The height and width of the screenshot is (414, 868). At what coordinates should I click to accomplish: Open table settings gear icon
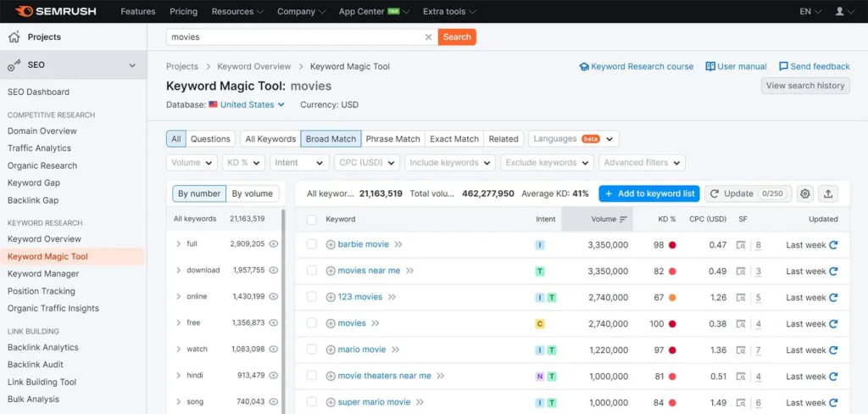point(804,193)
